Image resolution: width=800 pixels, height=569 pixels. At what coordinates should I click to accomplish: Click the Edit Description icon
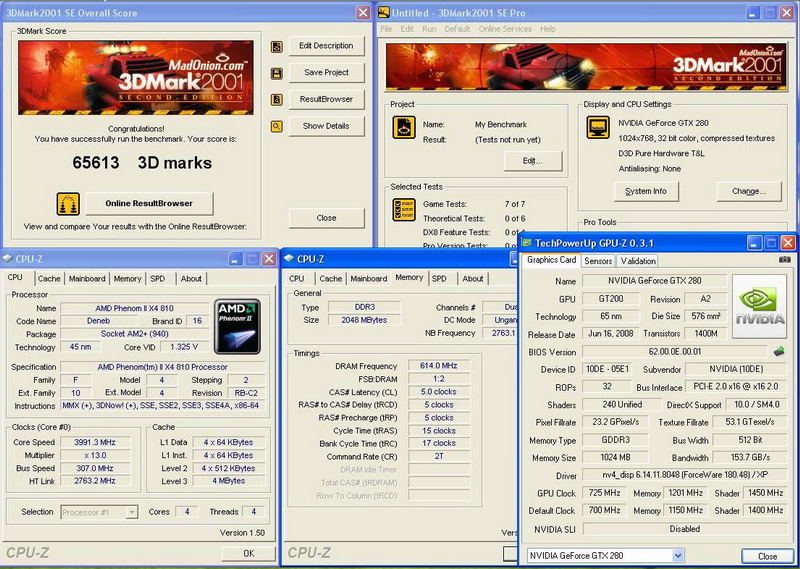[x=277, y=47]
